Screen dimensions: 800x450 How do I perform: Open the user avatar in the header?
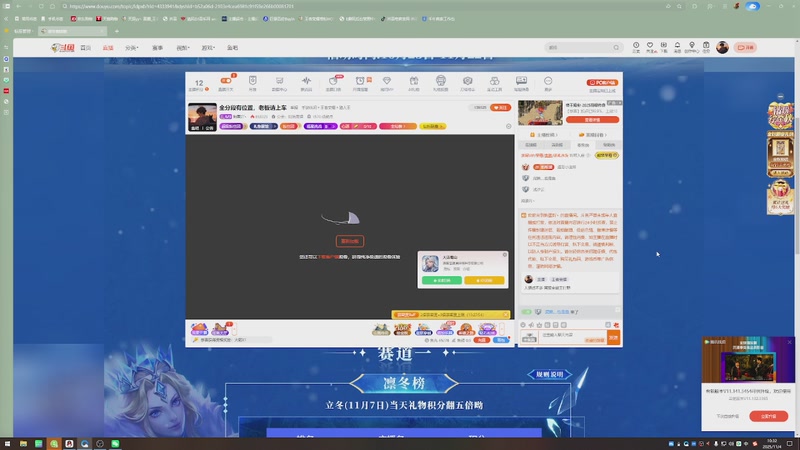(722, 47)
